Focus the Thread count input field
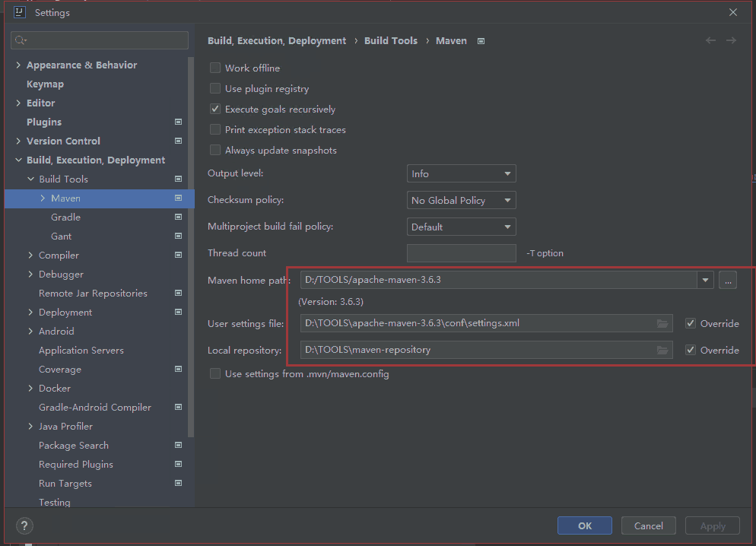 (462, 253)
